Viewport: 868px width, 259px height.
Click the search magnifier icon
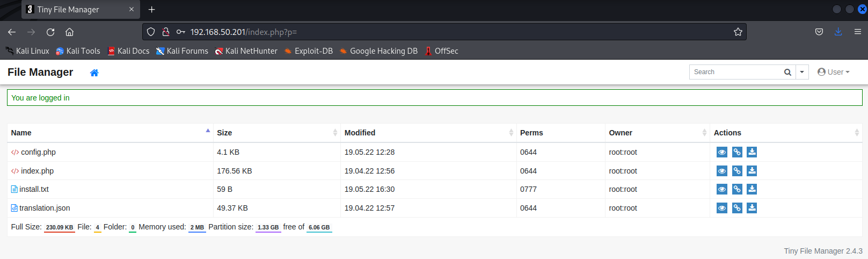click(787, 72)
